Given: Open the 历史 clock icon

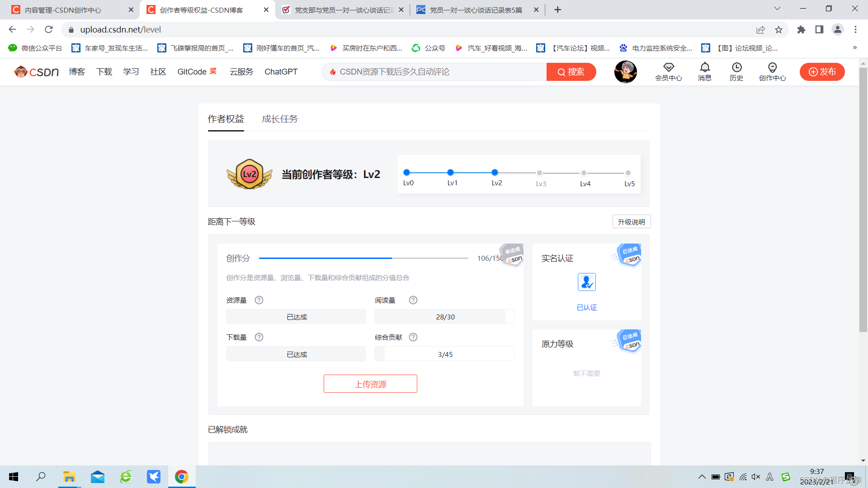Looking at the screenshot, I should point(736,67).
